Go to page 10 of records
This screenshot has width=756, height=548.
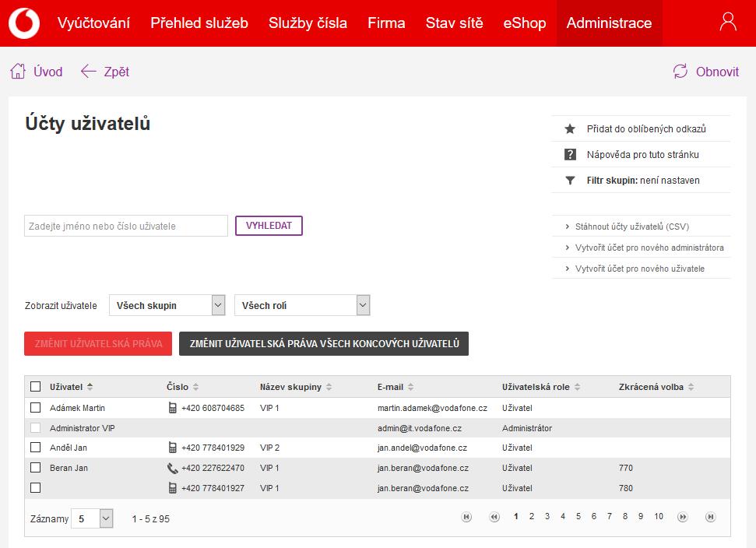click(x=659, y=516)
